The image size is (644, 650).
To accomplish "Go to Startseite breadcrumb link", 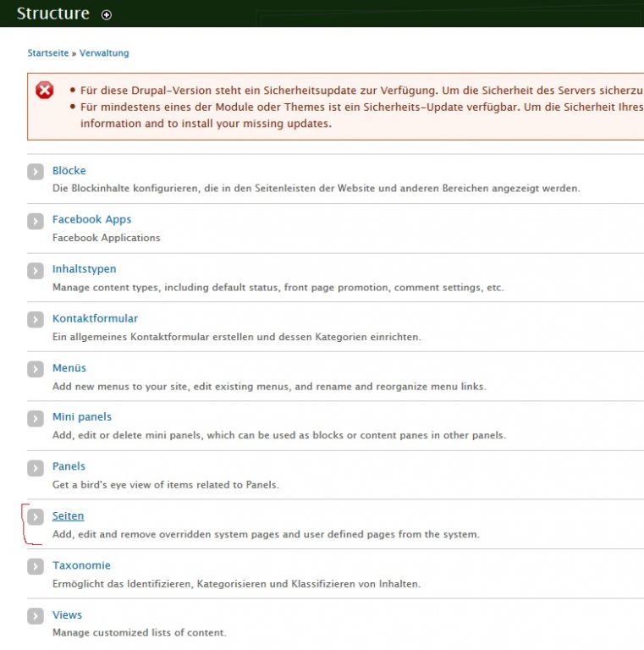I will tap(48, 52).
